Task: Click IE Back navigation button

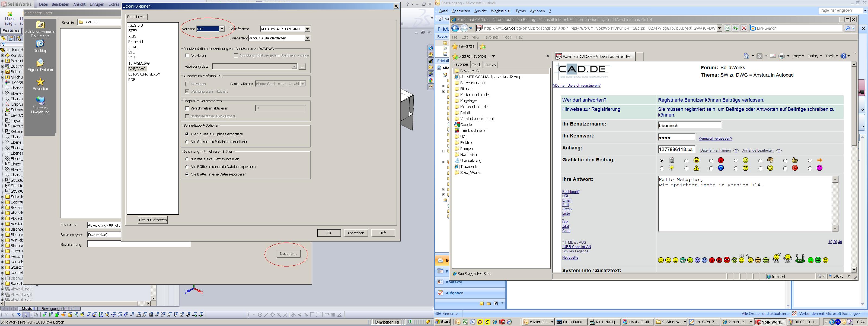Action: [x=455, y=28]
